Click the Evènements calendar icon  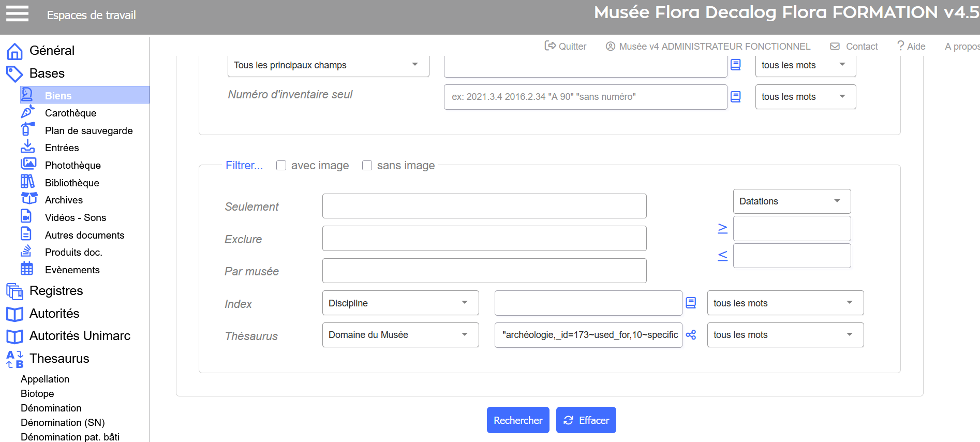point(27,269)
